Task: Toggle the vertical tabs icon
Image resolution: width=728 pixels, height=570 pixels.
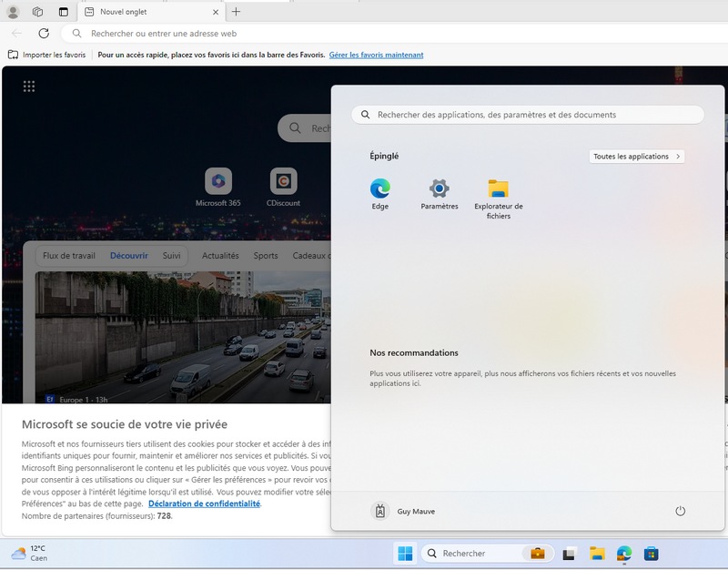Action: (64, 12)
